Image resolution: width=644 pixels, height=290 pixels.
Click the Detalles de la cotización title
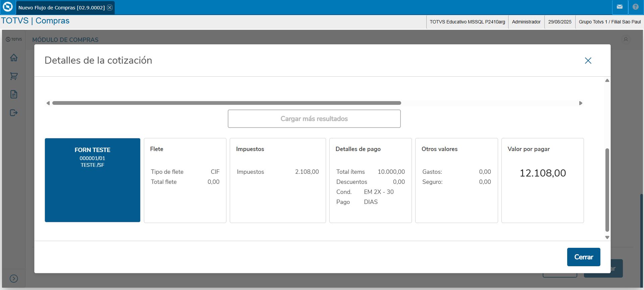pyautogui.click(x=98, y=60)
